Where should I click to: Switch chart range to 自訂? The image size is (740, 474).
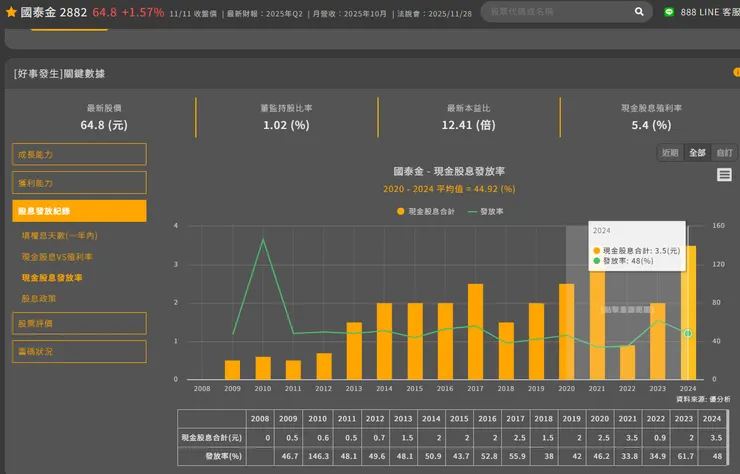724,152
